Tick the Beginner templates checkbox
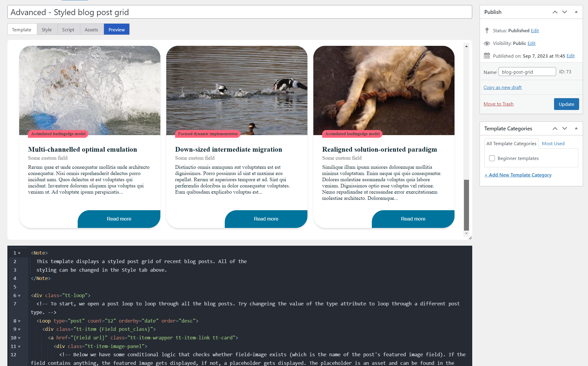 [x=492, y=158]
